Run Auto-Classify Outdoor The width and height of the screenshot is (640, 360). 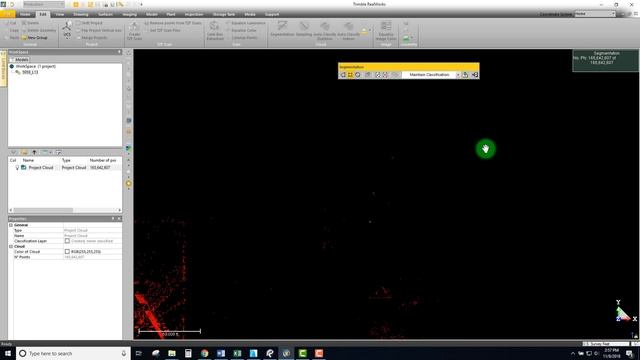coord(325,31)
